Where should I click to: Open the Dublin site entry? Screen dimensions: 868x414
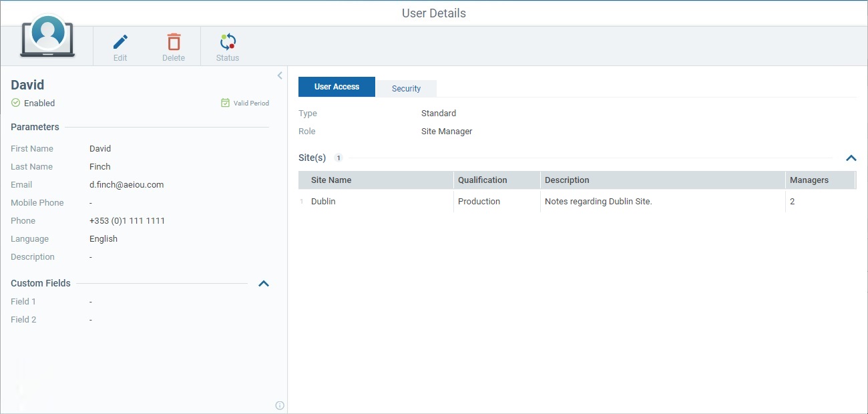[323, 201]
